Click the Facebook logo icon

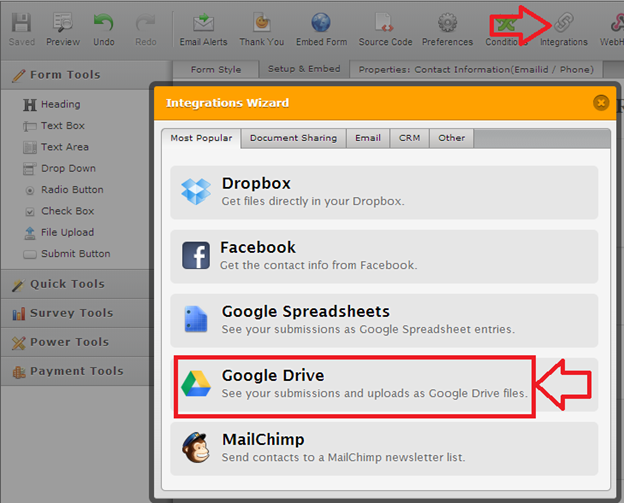pos(196,255)
